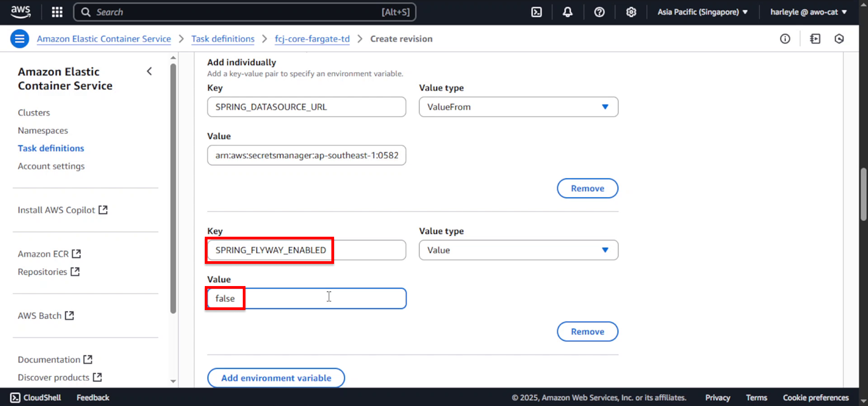Click the Create revision breadcrumb text
868x406 pixels.
pos(401,39)
